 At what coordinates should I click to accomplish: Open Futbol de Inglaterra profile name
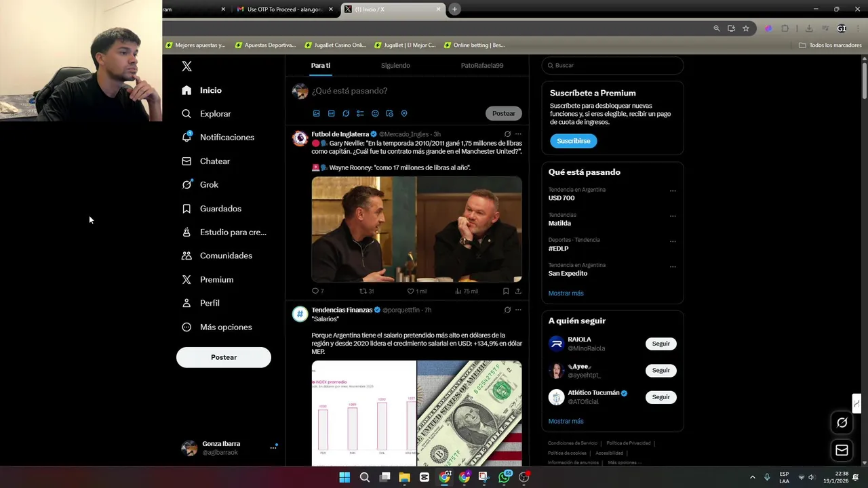pyautogui.click(x=340, y=134)
